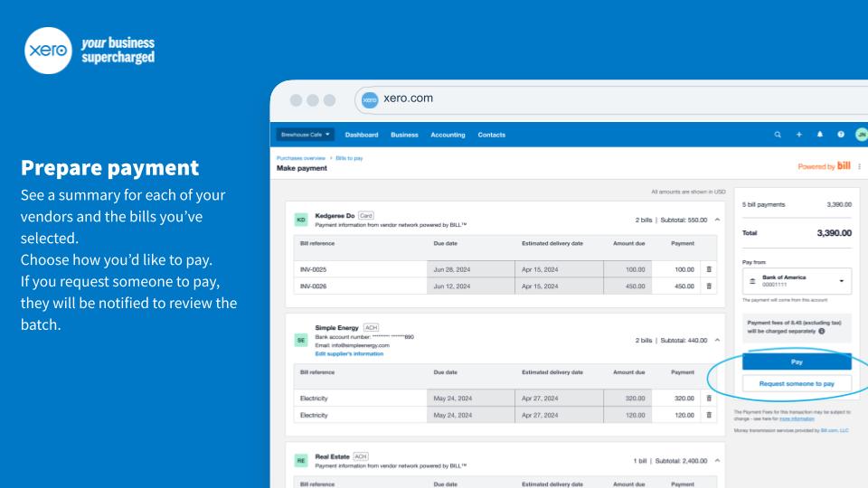Open the help question mark icon
This screenshot has height=488, width=868.
[x=841, y=135]
